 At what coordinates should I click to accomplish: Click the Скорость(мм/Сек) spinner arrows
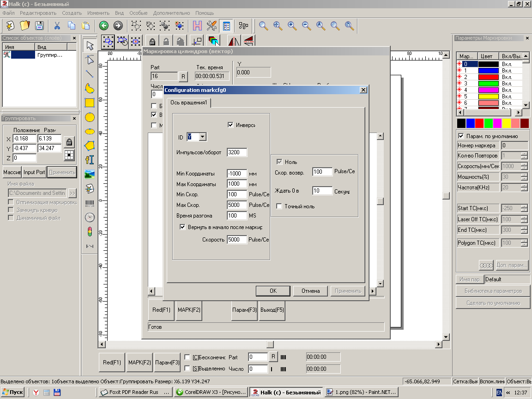tap(524, 166)
